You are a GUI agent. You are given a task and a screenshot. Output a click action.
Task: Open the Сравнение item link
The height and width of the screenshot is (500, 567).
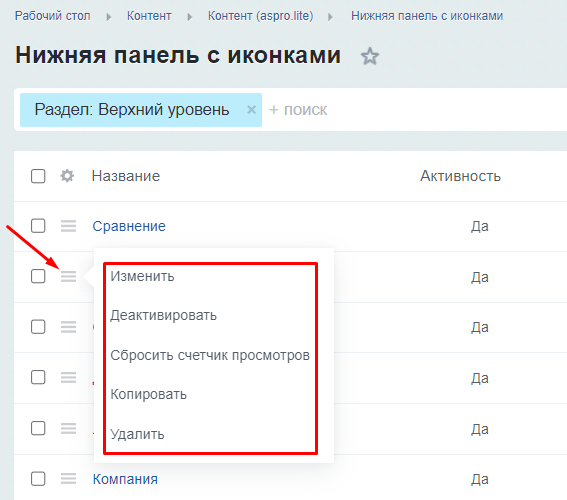(129, 226)
